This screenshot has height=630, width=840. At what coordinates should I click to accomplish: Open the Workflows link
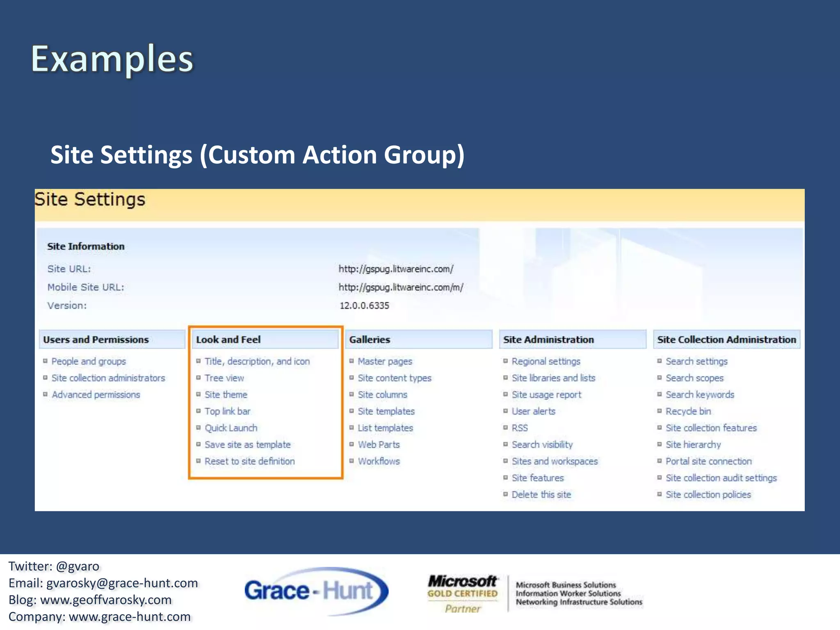[379, 461]
